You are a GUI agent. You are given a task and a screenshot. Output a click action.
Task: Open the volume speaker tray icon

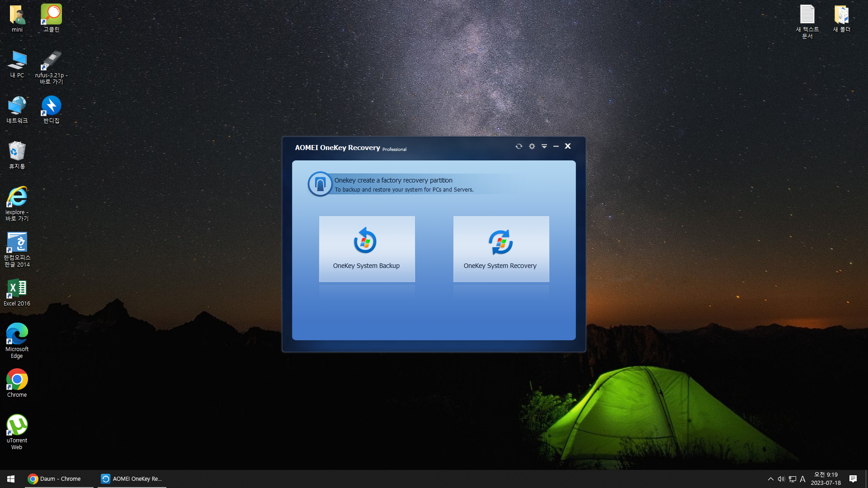(x=781, y=479)
